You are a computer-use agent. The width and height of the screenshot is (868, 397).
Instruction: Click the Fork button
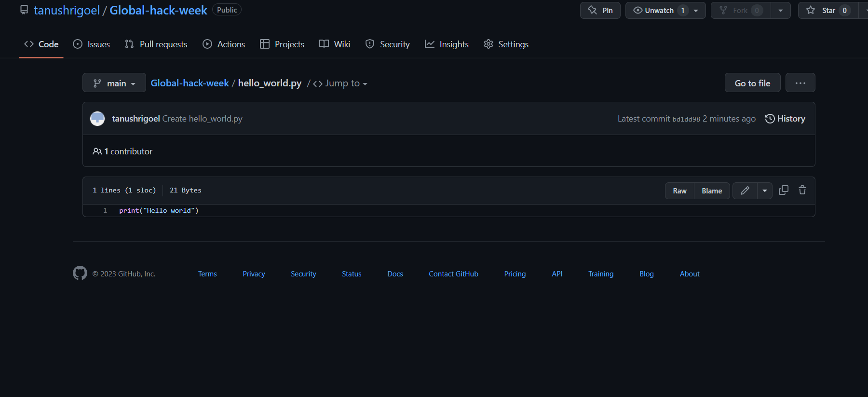tap(741, 11)
